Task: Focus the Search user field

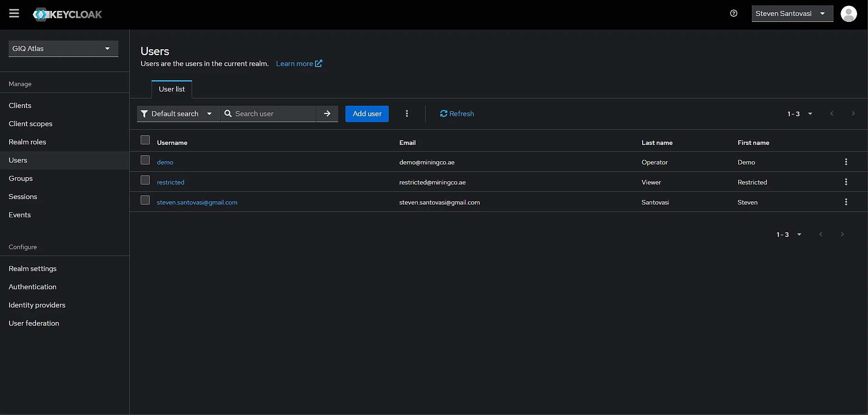Action: [x=269, y=114]
